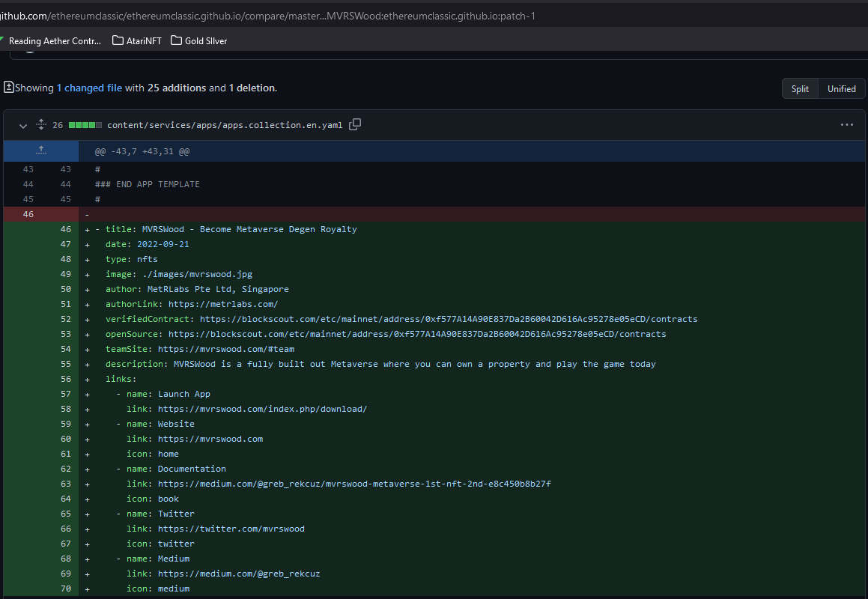Screen dimensions: 868x599
Task: Click the file diff icon beside Showing
Action: point(9,87)
